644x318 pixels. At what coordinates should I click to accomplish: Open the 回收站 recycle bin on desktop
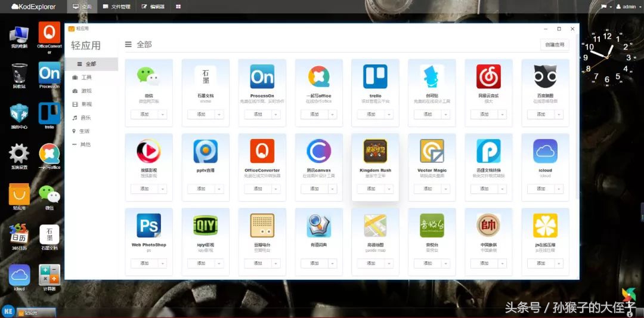[19, 74]
